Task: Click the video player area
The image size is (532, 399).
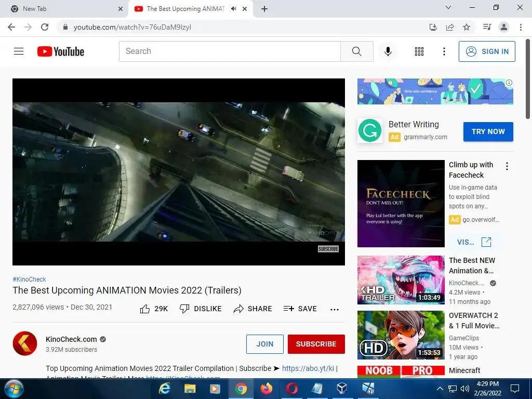Action: point(179,171)
